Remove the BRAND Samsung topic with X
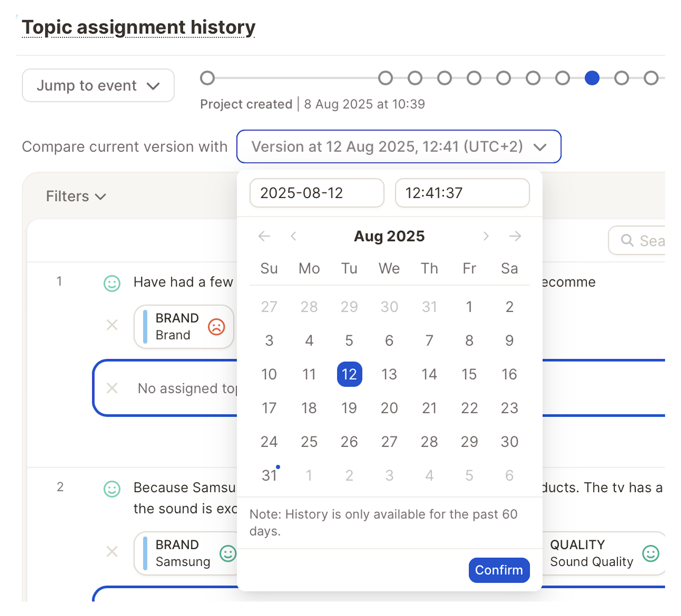Image resolution: width=681 pixels, height=616 pixels. pos(112,552)
